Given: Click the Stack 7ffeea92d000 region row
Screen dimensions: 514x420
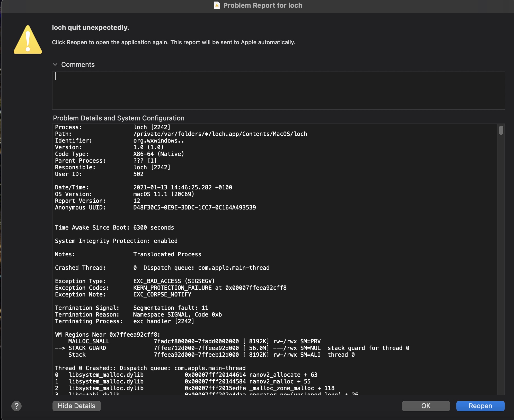Looking at the screenshot, I should pyautogui.click(x=211, y=355).
